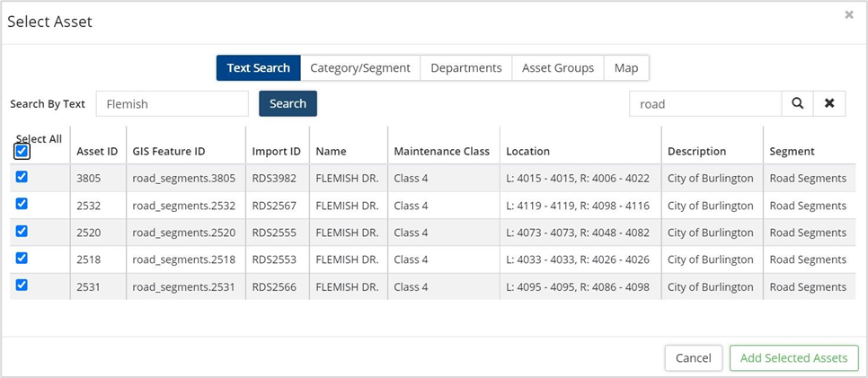
Task: Uncheck asset 2532 row checkbox
Action: pyautogui.click(x=22, y=204)
